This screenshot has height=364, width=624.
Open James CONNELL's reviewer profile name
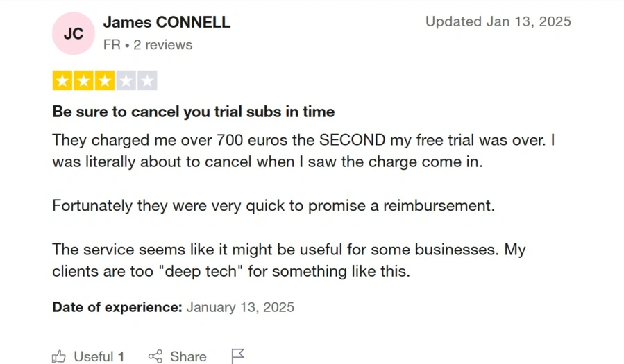point(167,22)
